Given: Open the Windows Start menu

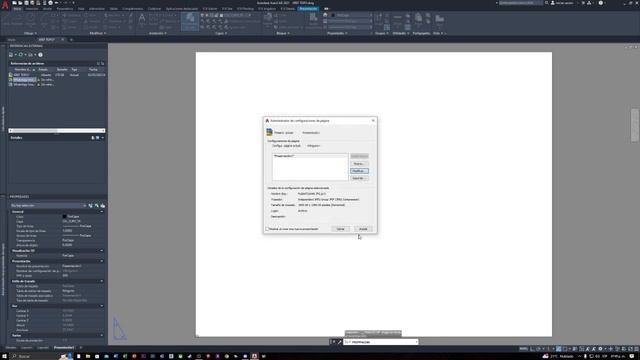Looking at the screenshot, I should tap(5, 356).
